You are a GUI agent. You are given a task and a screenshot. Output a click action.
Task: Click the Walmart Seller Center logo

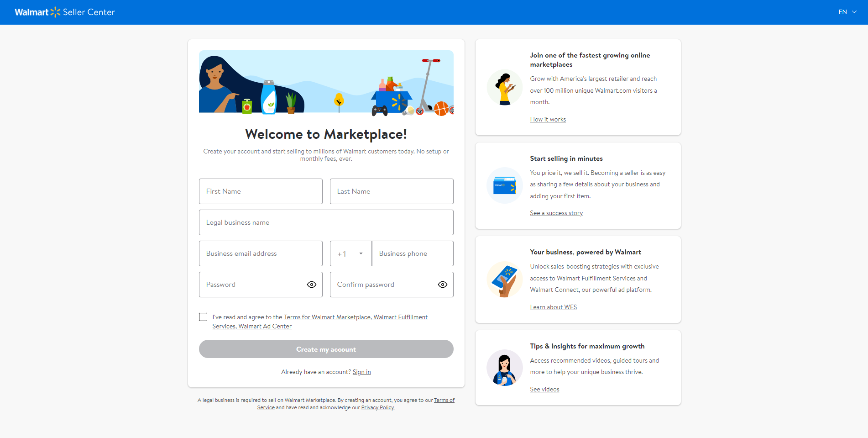[65, 12]
